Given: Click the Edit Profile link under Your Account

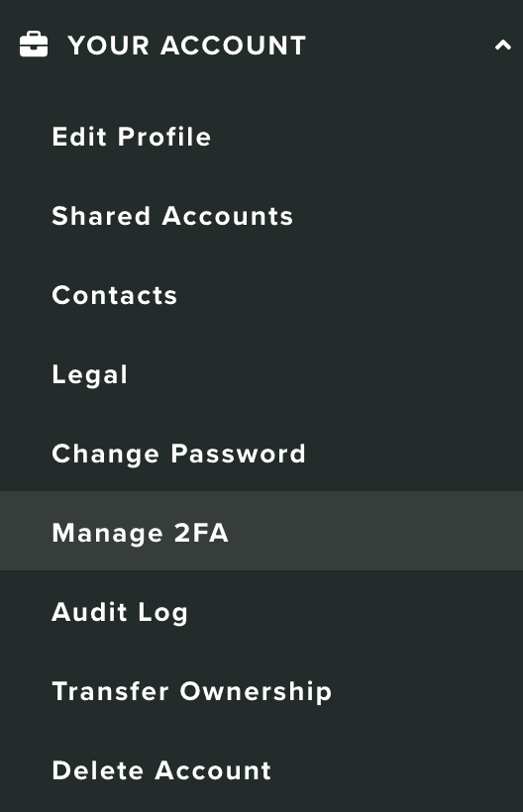Looking at the screenshot, I should (132, 138).
